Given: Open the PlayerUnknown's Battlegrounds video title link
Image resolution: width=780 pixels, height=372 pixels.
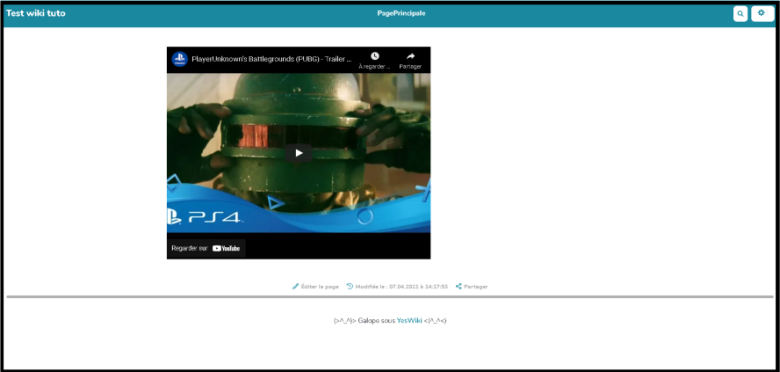Looking at the screenshot, I should coord(272,59).
